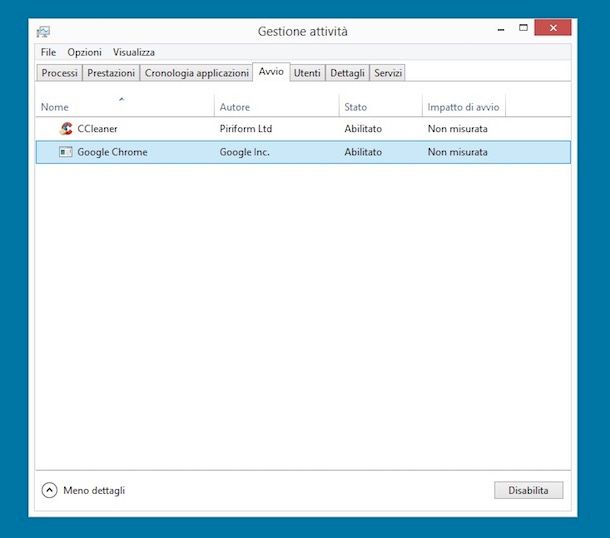Open the Opzioni menu
The height and width of the screenshot is (538, 610).
[84, 52]
